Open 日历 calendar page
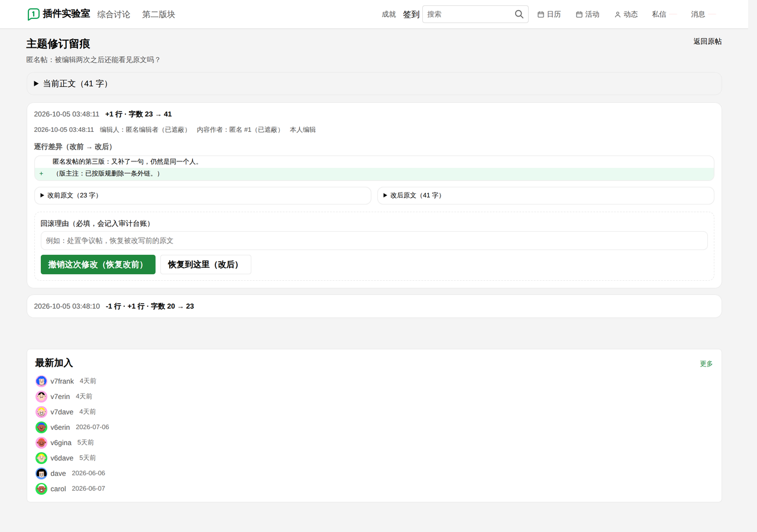Viewport: 757px width, 532px height. click(549, 14)
